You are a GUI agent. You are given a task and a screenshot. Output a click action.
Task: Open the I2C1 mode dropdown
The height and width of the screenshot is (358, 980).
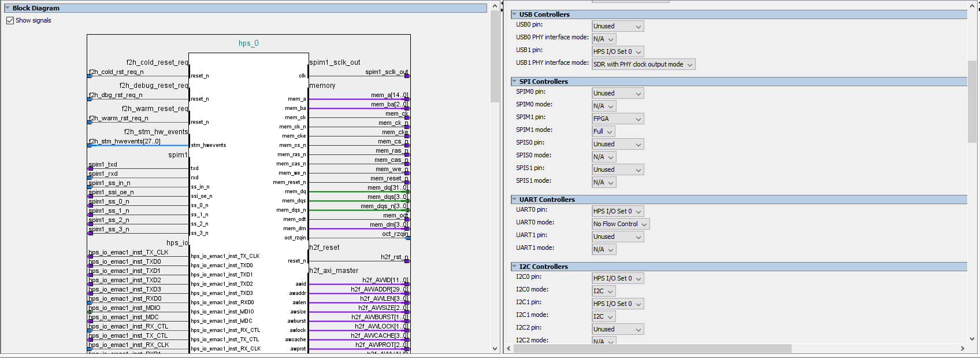pyautogui.click(x=603, y=316)
